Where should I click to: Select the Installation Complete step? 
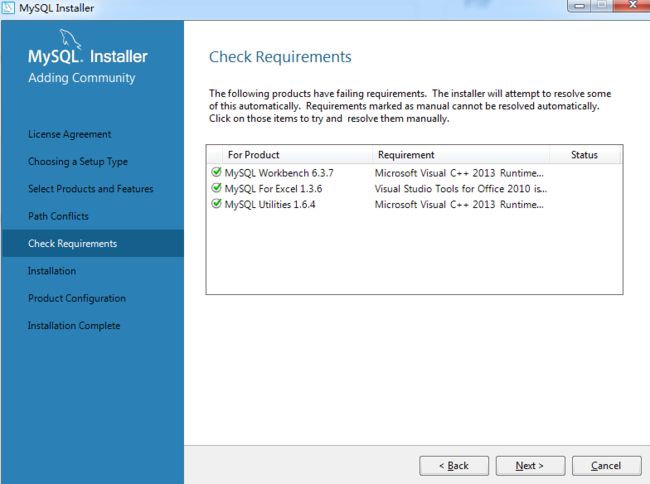[74, 326]
